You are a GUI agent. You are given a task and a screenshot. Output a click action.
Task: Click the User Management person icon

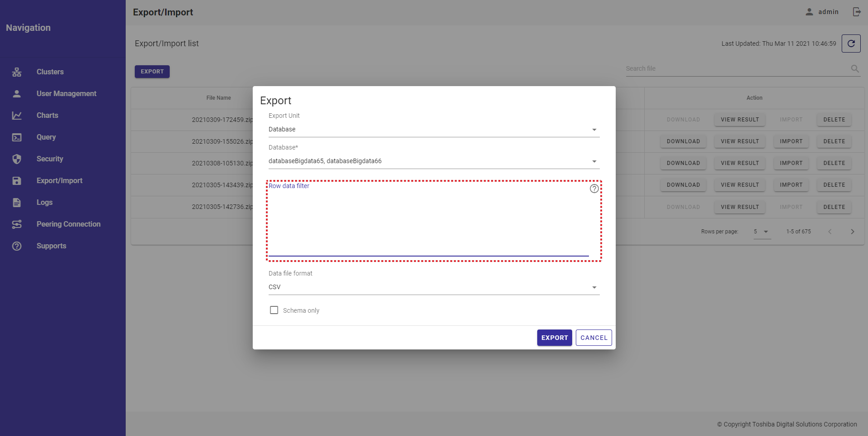[17, 94]
